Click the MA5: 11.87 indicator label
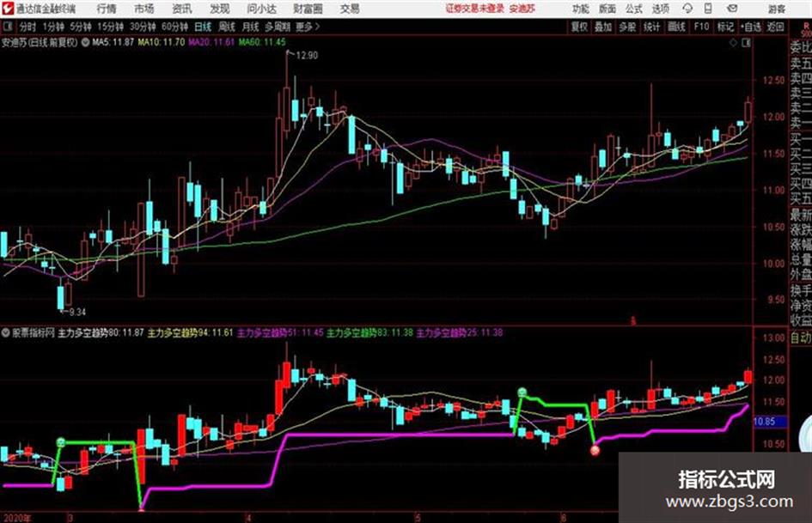The image size is (812, 523). click(113, 42)
